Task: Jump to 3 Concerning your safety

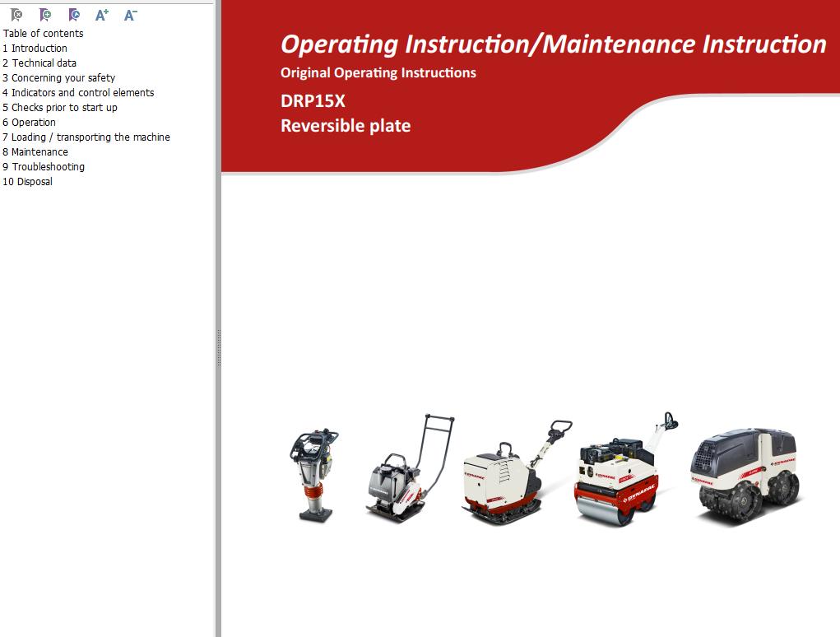Action: [x=59, y=77]
